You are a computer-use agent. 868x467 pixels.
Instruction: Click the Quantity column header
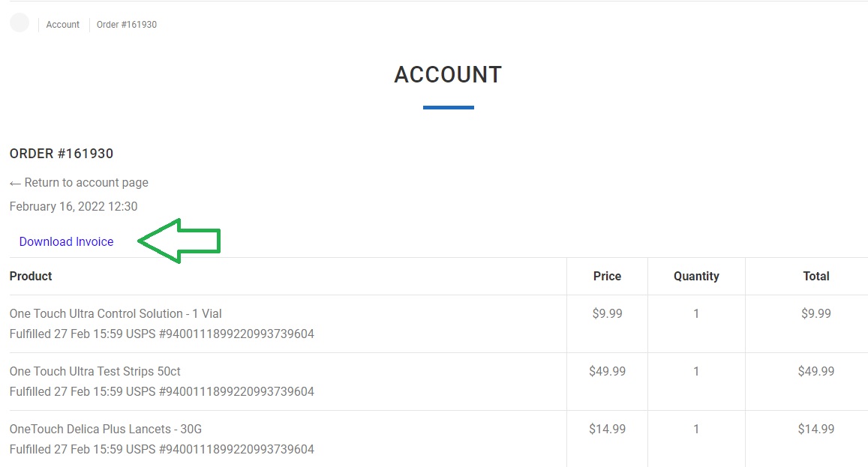click(x=696, y=276)
